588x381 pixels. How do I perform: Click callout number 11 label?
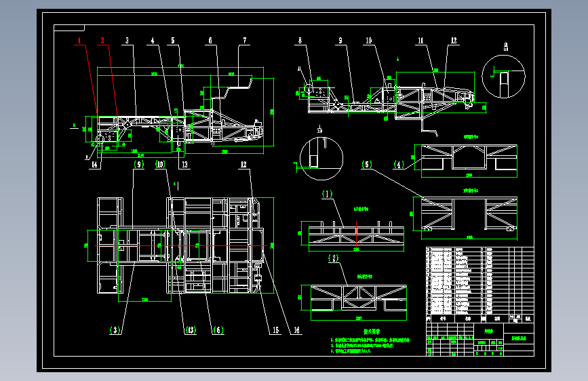(420, 41)
